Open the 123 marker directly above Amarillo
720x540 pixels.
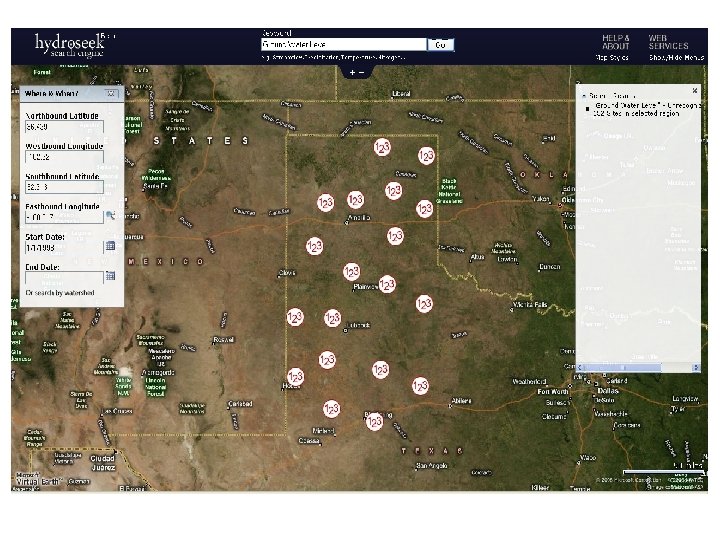355,200
